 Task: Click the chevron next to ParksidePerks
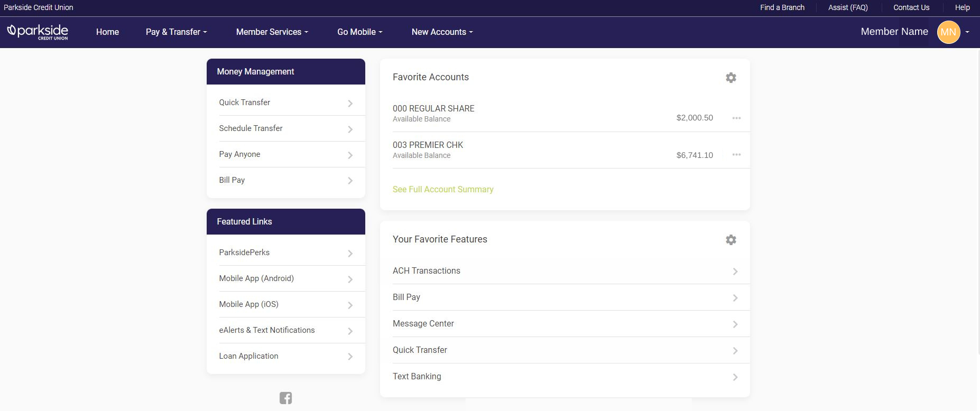[350, 254]
